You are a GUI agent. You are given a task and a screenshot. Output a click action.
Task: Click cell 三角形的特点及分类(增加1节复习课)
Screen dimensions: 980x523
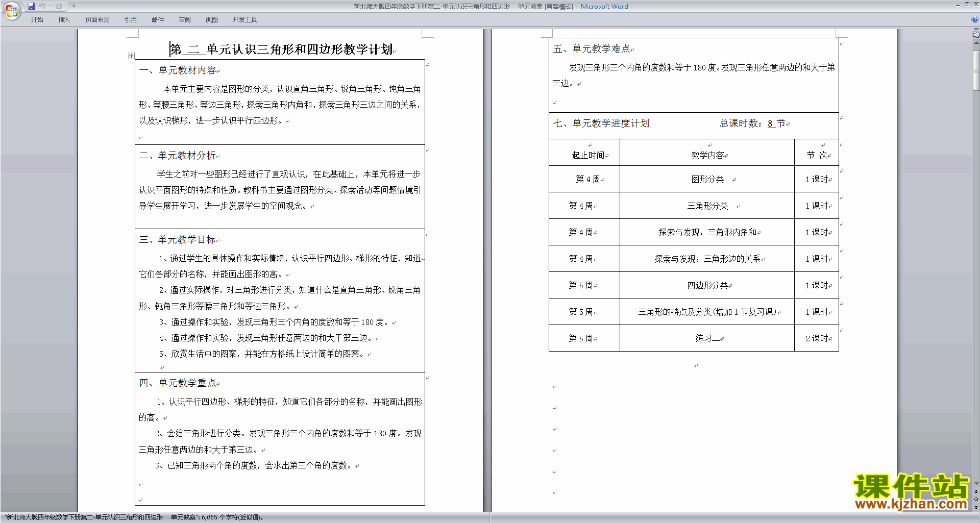tap(707, 312)
